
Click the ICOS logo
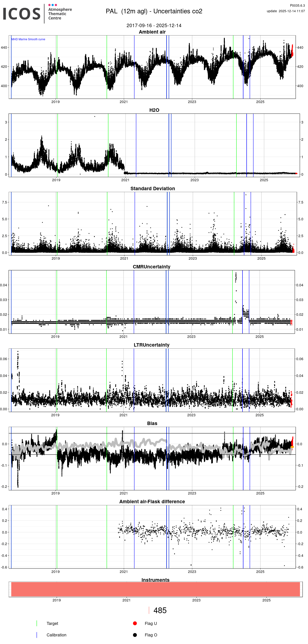tap(21, 14)
